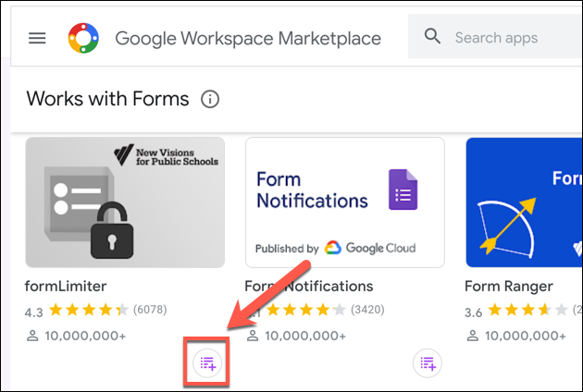Click the search magnifier icon
Viewport: 583px width, 392px height.
(x=432, y=37)
